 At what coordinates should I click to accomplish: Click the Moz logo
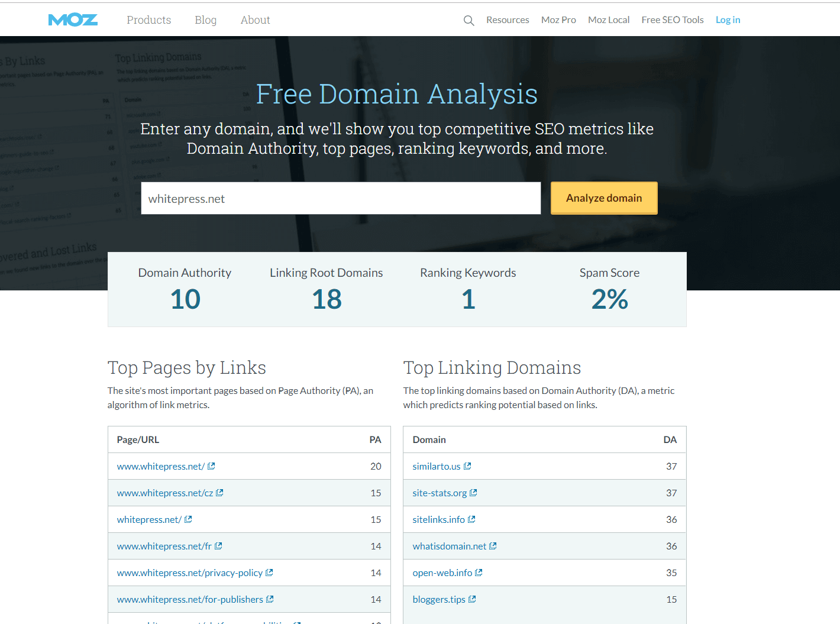(73, 20)
